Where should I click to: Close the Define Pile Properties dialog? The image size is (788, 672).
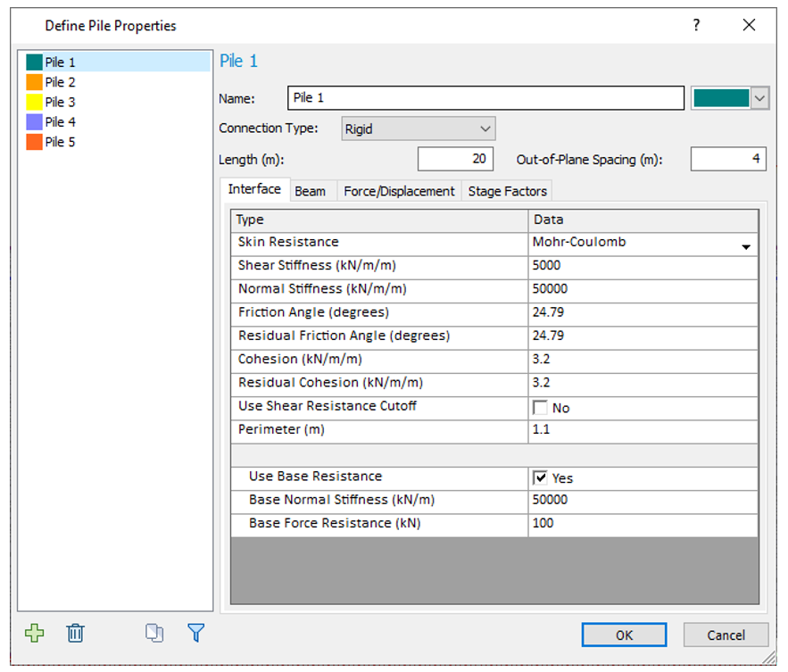[x=749, y=25]
